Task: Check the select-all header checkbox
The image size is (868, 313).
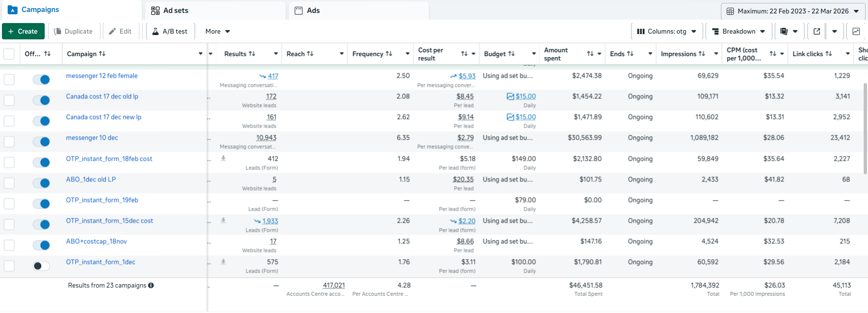Action: [x=9, y=54]
